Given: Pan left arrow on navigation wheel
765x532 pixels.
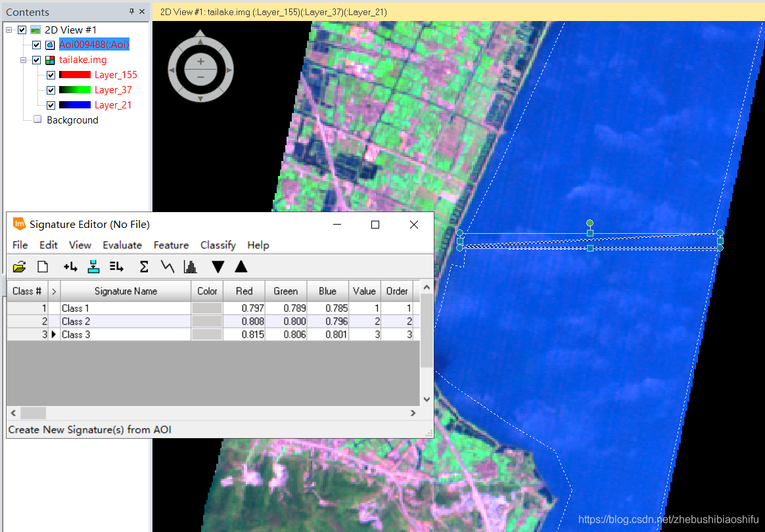Looking at the screenshot, I should pos(172,70).
